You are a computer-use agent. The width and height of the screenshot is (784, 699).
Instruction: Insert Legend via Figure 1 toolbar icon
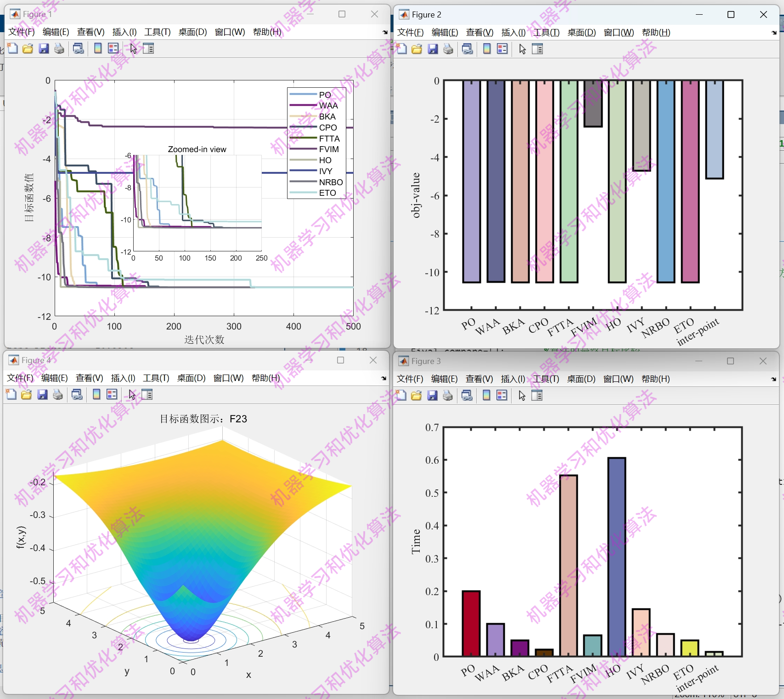113,48
